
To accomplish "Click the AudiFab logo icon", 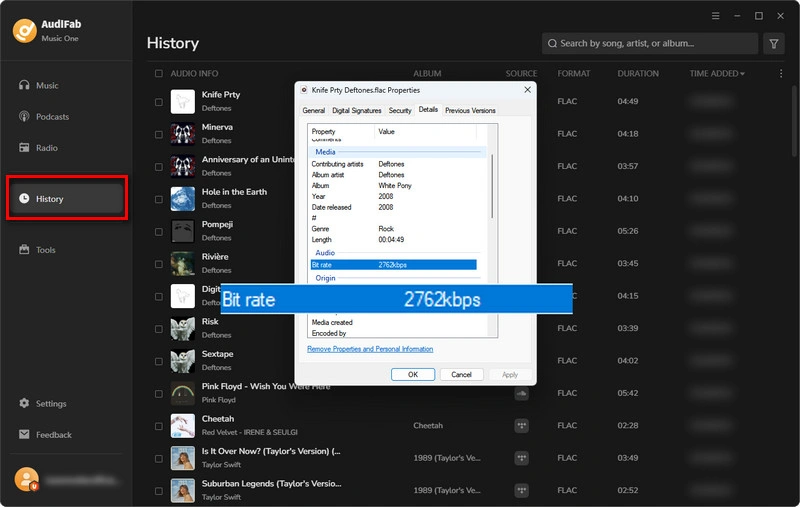I will point(24,30).
